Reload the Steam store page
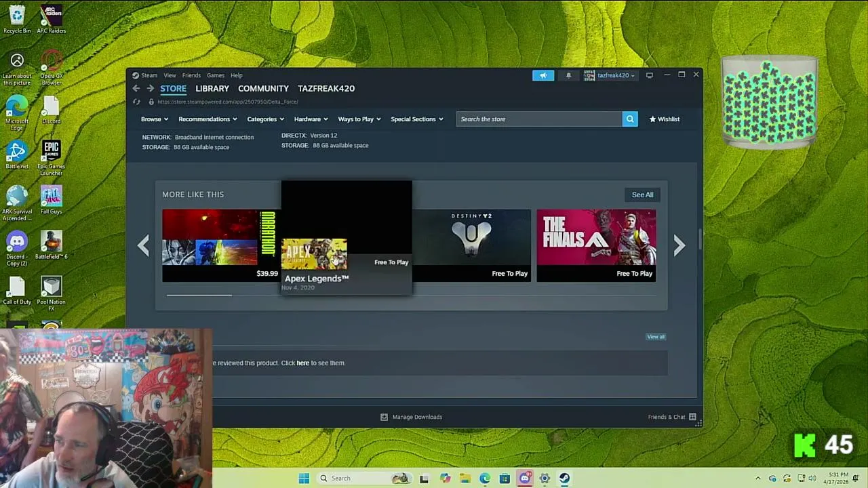Screen dimensions: 868x488 [x=136, y=102]
